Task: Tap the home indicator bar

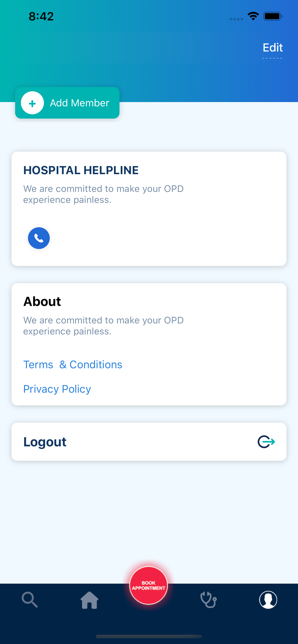Action: pyautogui.click(x=149, y=636)
